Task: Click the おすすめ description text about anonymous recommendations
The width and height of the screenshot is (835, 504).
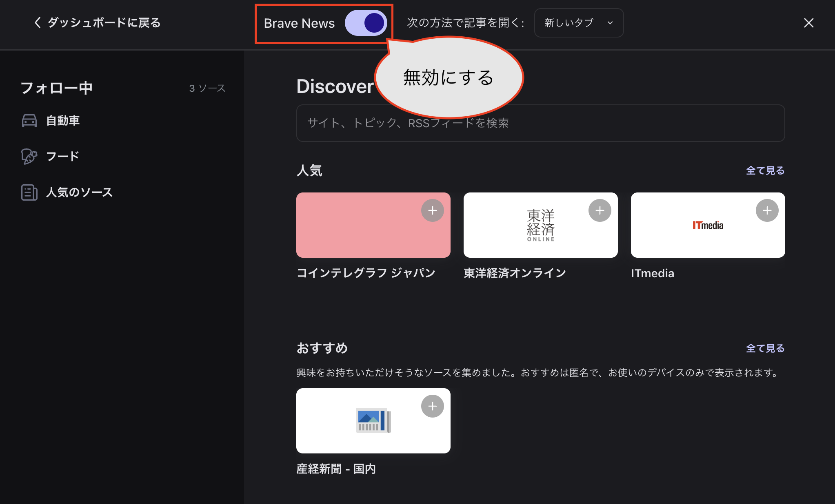Action: pos(539,373)
